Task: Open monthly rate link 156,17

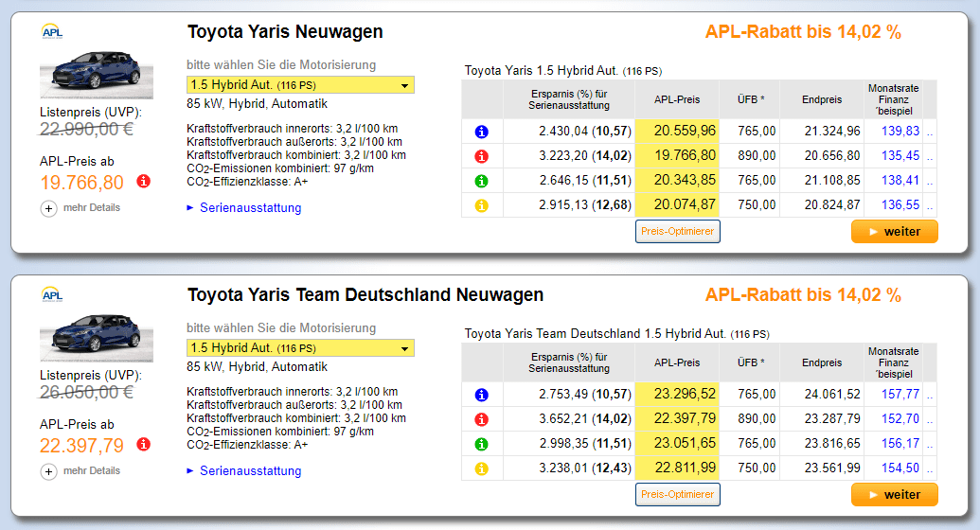Action: [x=900, y=443]
